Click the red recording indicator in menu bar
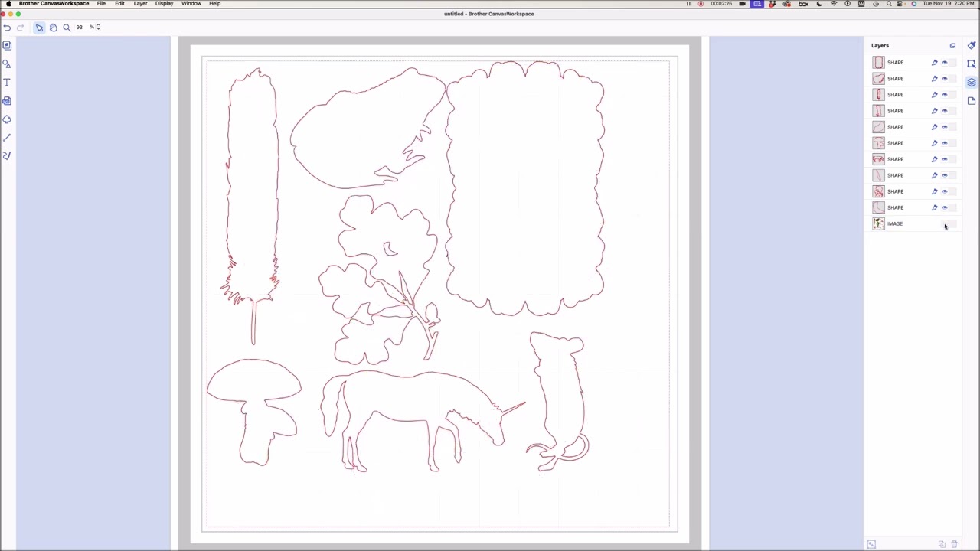980x551 pixels. (x=701, y=4)
